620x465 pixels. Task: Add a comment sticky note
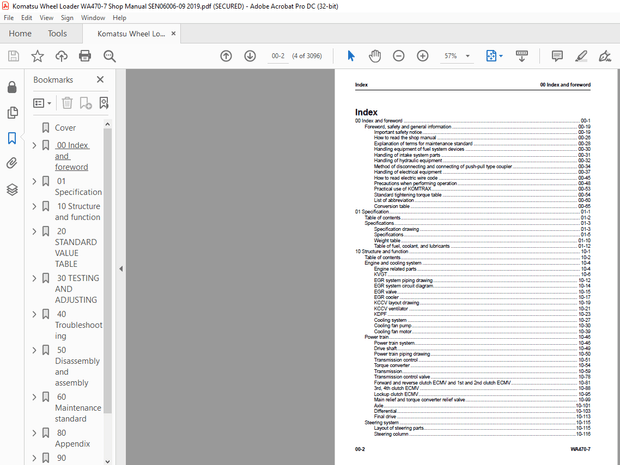[x=557, y=56]
